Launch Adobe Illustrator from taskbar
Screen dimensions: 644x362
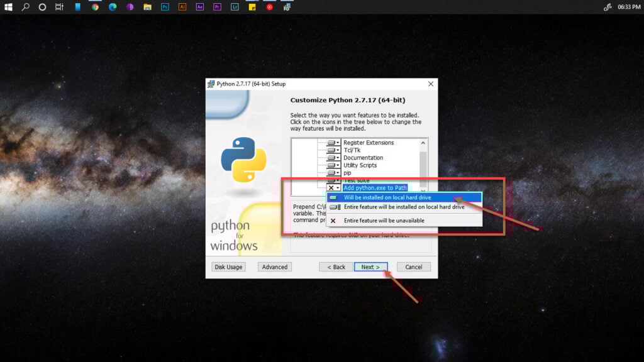coord(182,7)
